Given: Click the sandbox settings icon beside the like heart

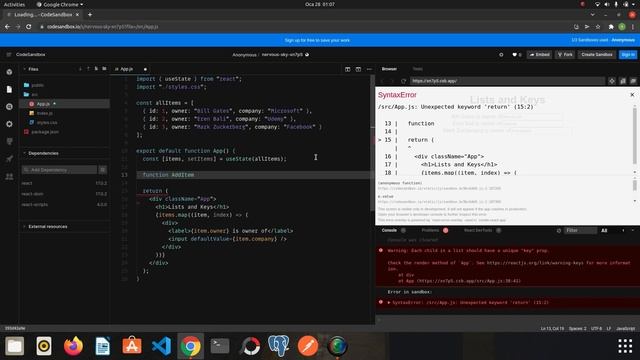Looking at the screenshot, I should click(x=501, y=54).
